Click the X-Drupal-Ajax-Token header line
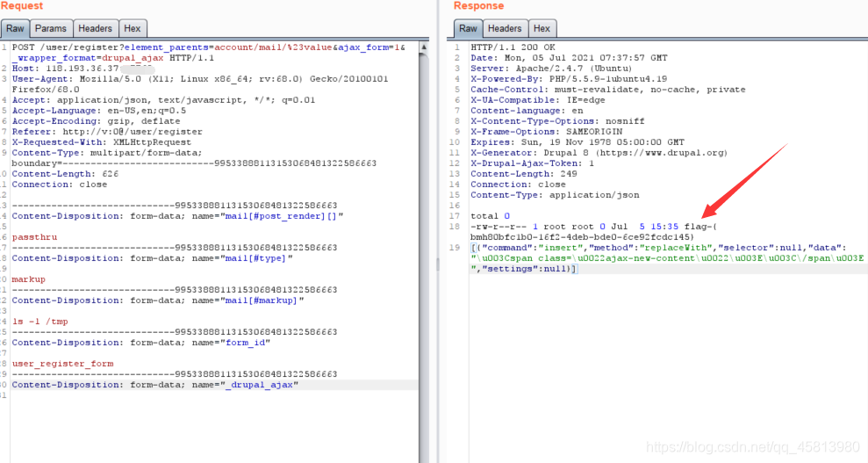 pyautogui.click(x=532, y=163)
